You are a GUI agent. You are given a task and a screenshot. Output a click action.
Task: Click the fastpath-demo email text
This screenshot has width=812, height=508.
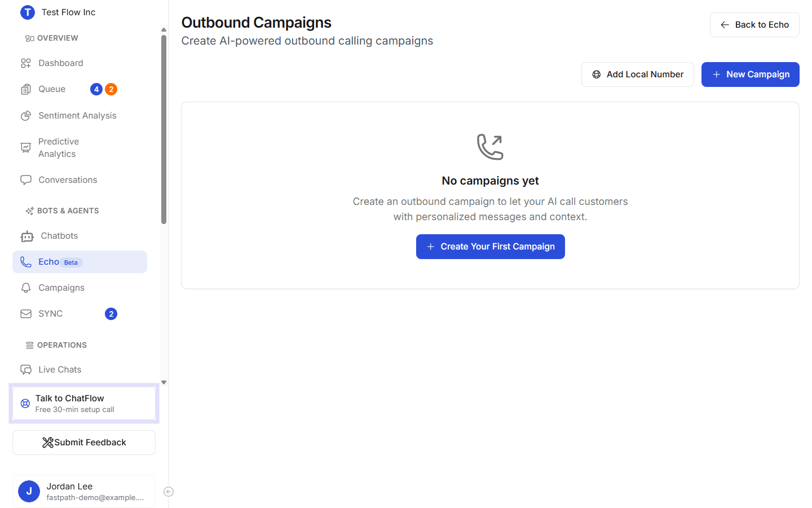point(95,498)
